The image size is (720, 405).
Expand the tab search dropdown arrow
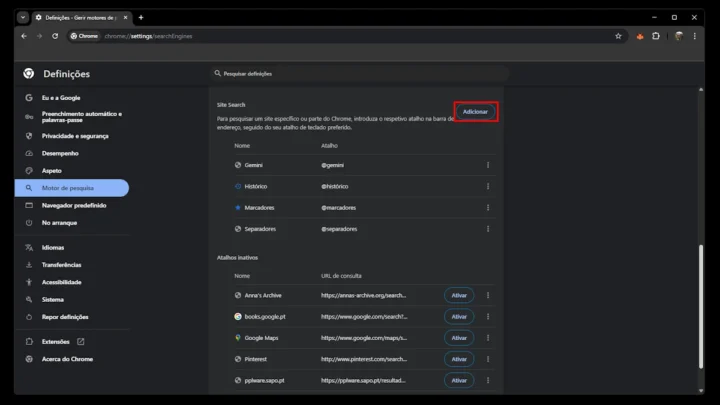coord(23,17)
